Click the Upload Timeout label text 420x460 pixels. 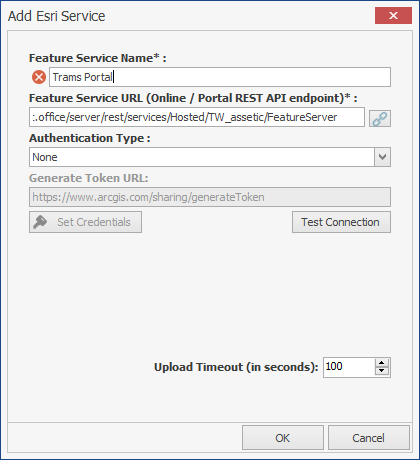pyautogui.click(x=236, y=367)
